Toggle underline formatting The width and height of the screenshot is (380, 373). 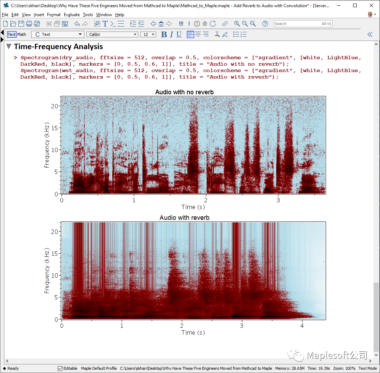coord(179,34)
